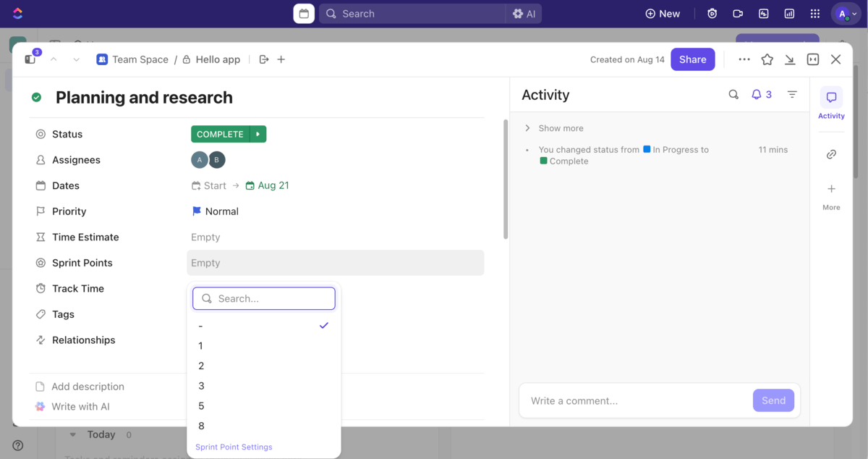Toggle the green task complete checkmark
868x459 pixels.
(37, 98)
